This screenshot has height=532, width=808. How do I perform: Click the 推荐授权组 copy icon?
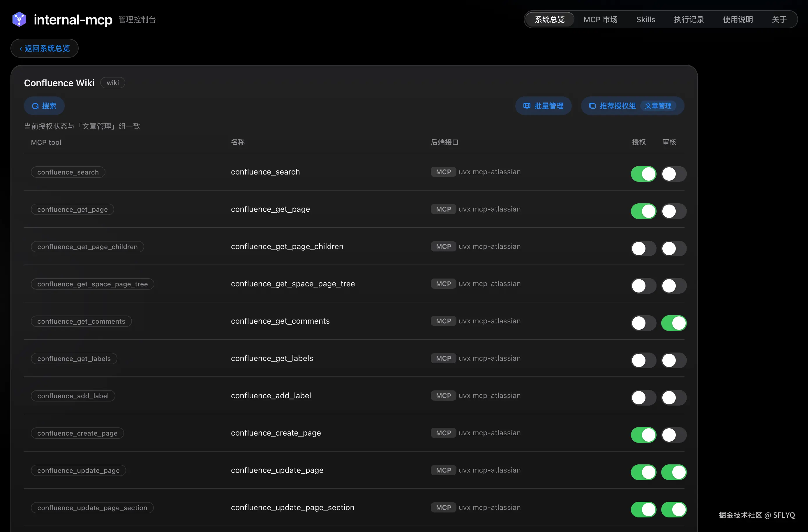click(592, 105)
